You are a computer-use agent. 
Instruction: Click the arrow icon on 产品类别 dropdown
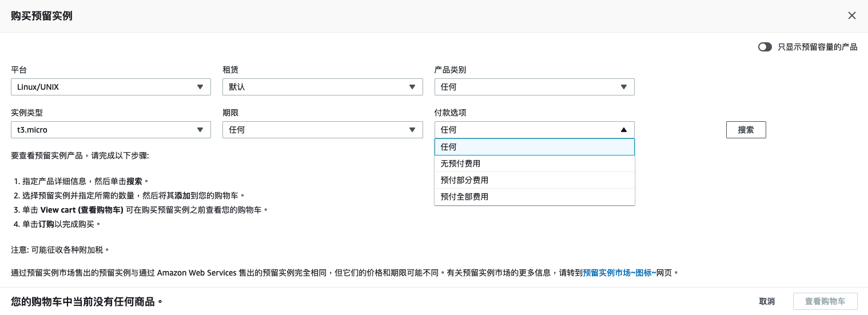pos(623,87)
